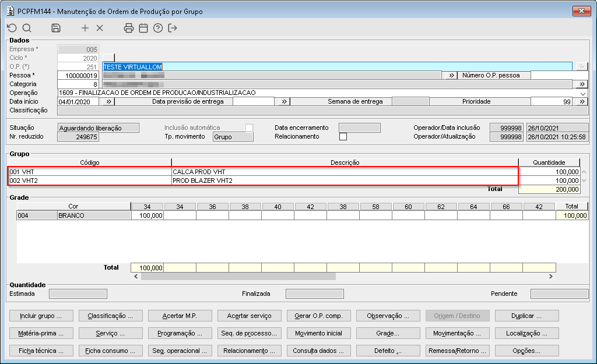This screenshot has width=597, height=364.
Task: Click the Grupo list scroll up arrow
Action: tap(584, 172)
